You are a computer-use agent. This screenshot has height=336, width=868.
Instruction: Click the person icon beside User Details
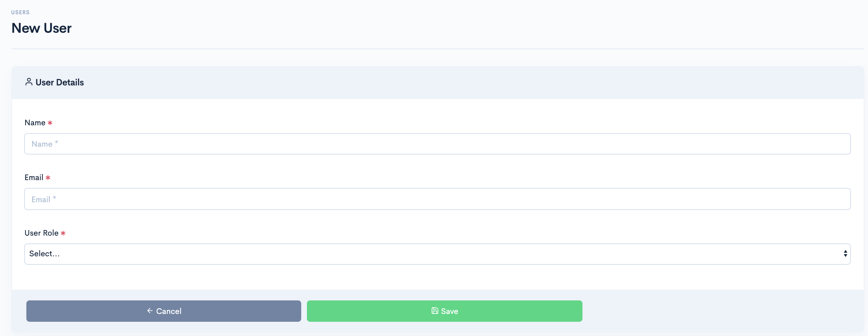pyautogui.click(x=29, y=82)
